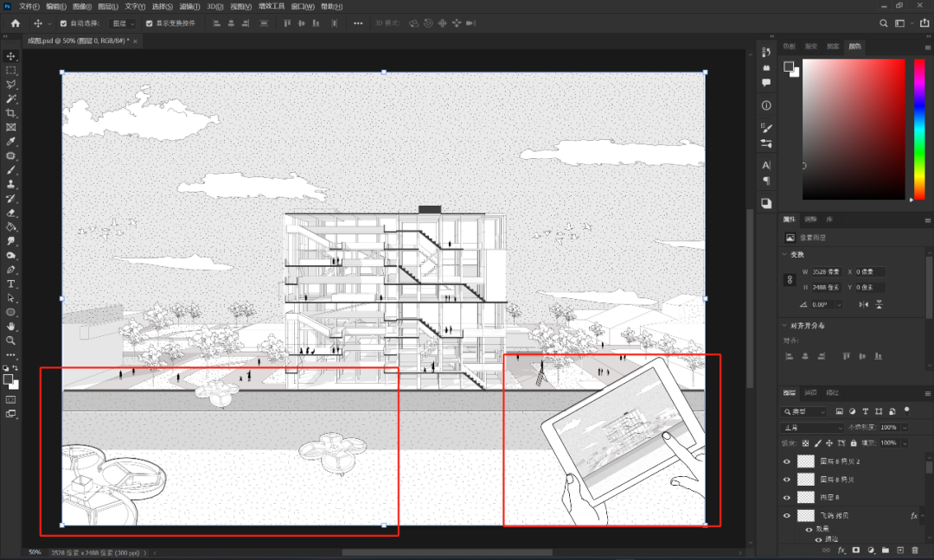
Task: Open the 滤镜(T) menu
Action: coord(189,7)
